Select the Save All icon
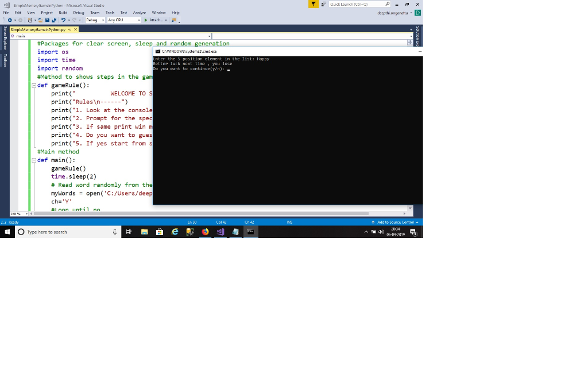Screen dimensions: 588x392 coord(54,20)
